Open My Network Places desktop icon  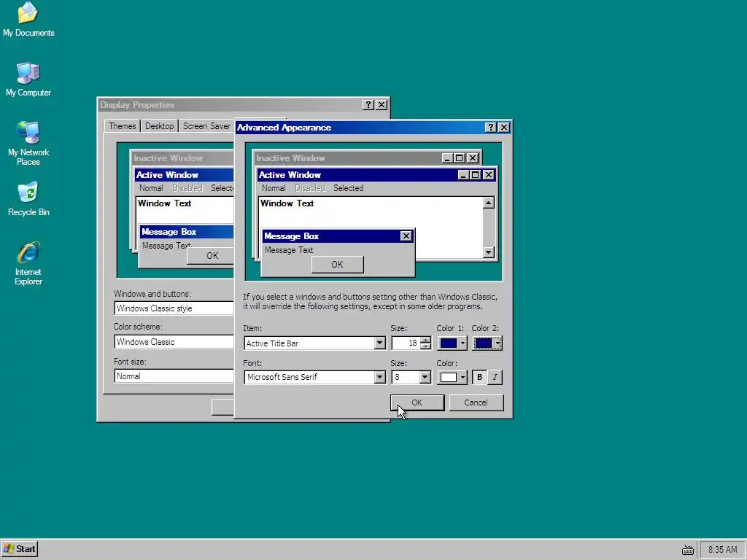28,143
